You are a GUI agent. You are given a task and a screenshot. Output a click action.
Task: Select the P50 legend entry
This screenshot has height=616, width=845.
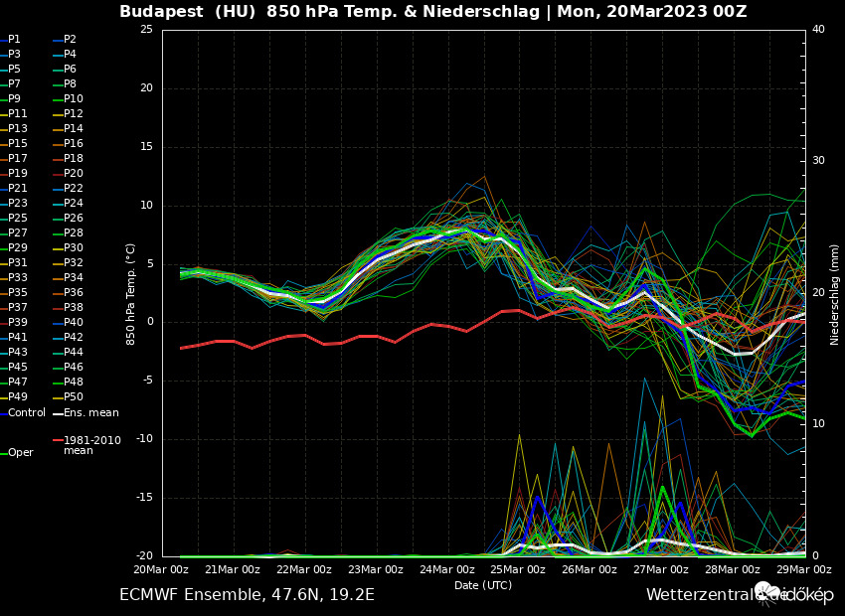[74, 397]
